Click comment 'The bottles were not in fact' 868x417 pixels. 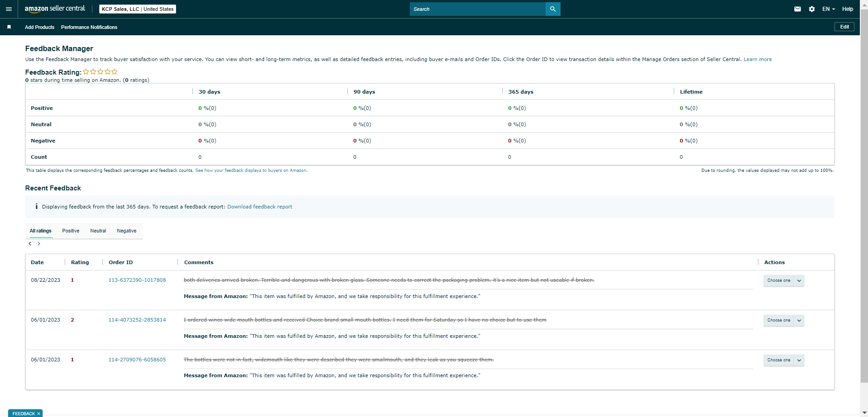tap(339, 360)
